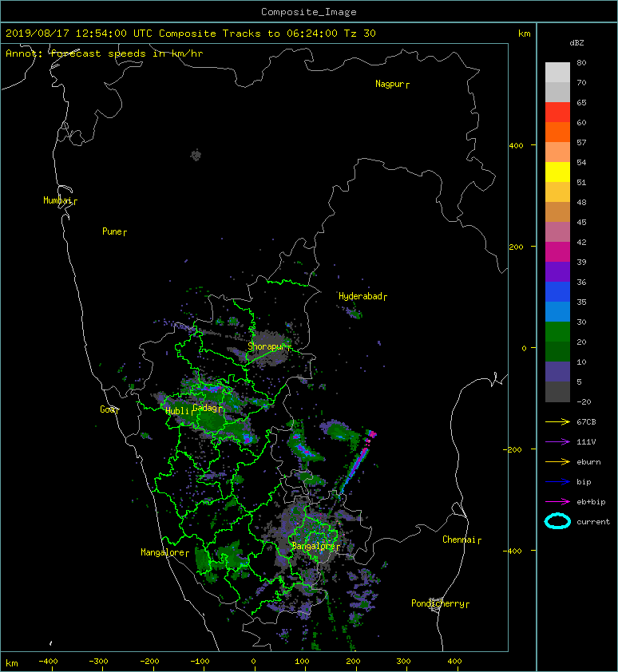
Task: Click the 2019/08/17 12:54:00 UTC timestamp
Action: click(x=79, y=34)
